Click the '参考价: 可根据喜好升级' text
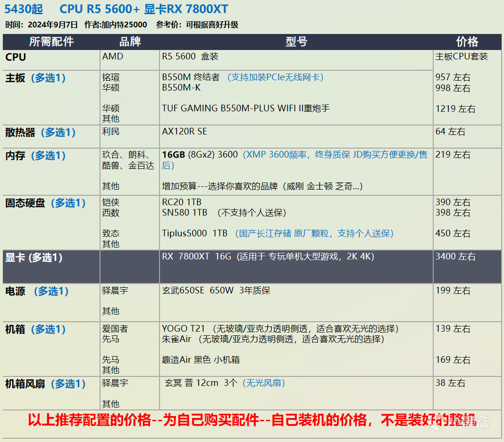Screen dimensions: 504x442 197,25
